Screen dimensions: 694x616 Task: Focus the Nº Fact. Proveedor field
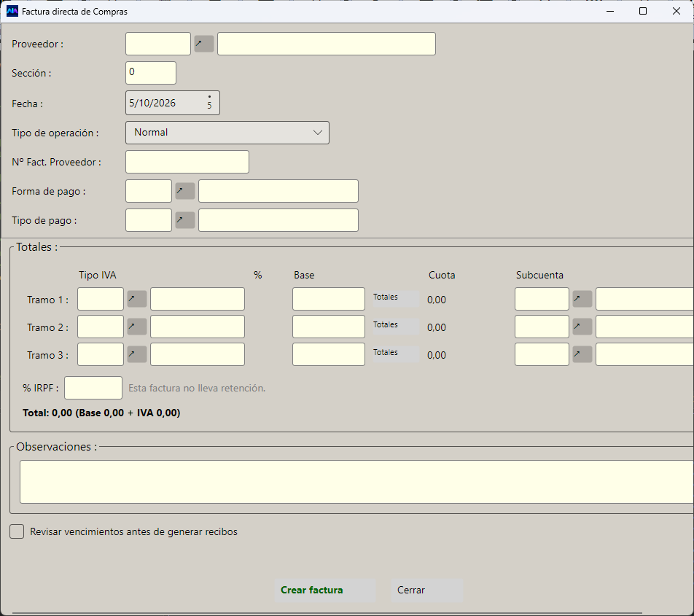tap(187, 162)
